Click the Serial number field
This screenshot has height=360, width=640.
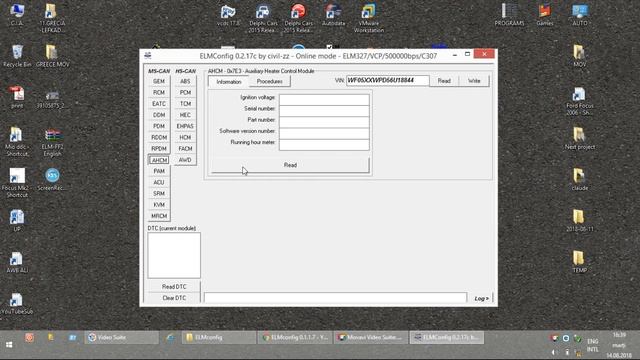324,111
